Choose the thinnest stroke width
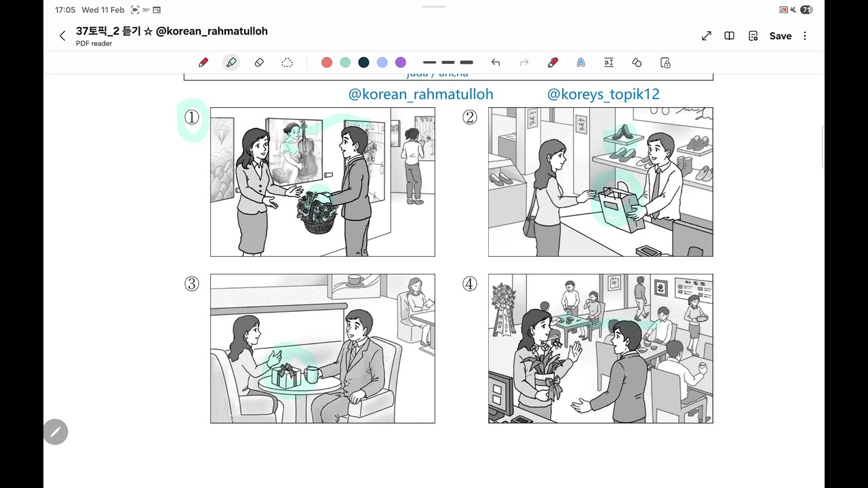This screenshot has height=488, width=868. [429, 62]
